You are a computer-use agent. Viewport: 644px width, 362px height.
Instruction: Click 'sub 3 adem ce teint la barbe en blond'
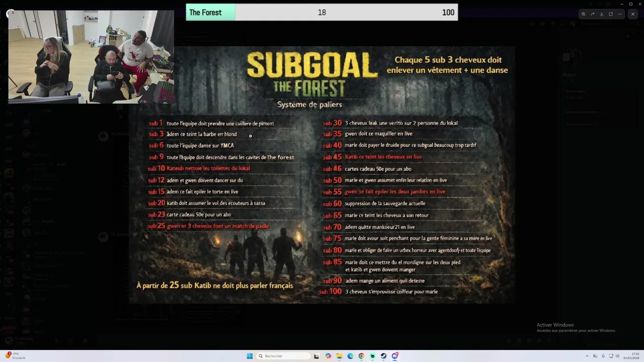(x=193, y=134)
